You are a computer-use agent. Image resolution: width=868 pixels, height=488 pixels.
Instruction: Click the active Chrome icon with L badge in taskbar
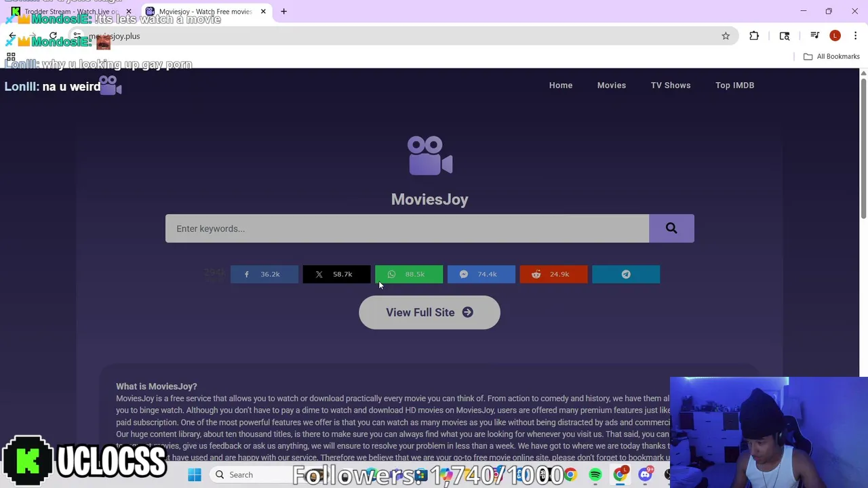[620, 475]
